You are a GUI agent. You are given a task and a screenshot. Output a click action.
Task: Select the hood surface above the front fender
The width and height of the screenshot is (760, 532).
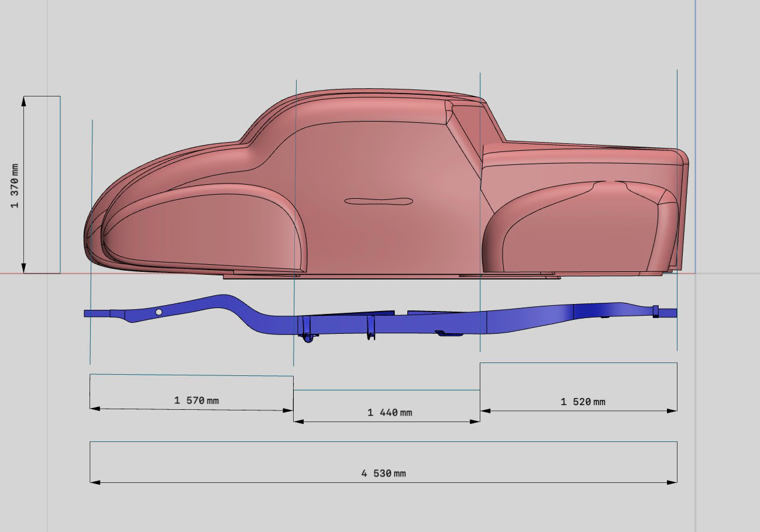point(176,170)
